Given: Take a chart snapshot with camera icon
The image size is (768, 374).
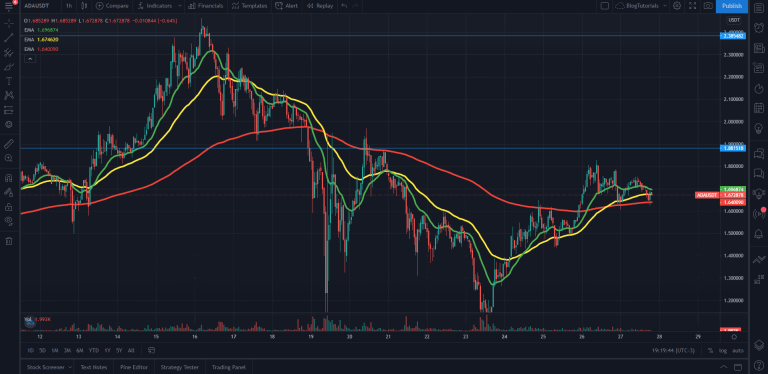Looking at the screenshot, I should 708,6.
